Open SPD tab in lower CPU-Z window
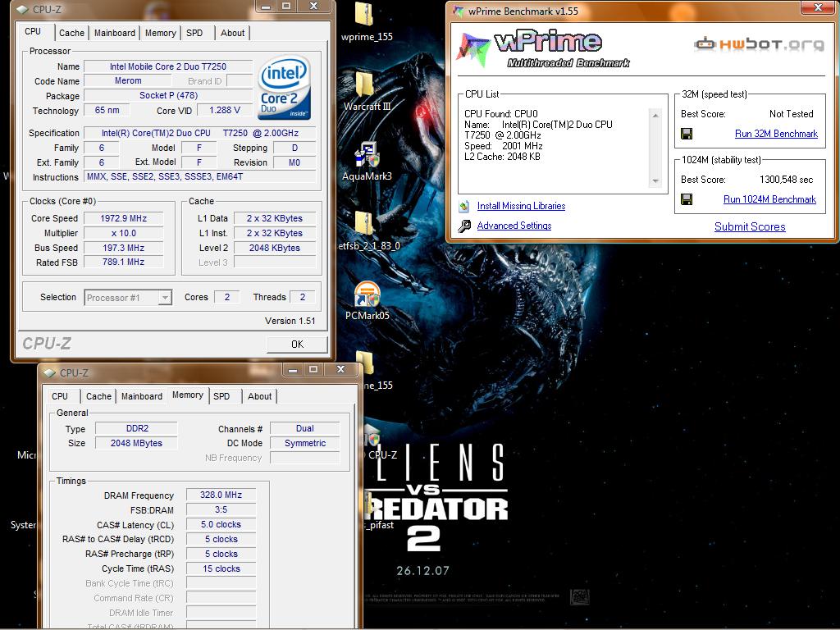This screenshot has width=840, height=630. (x=221, y=396)
